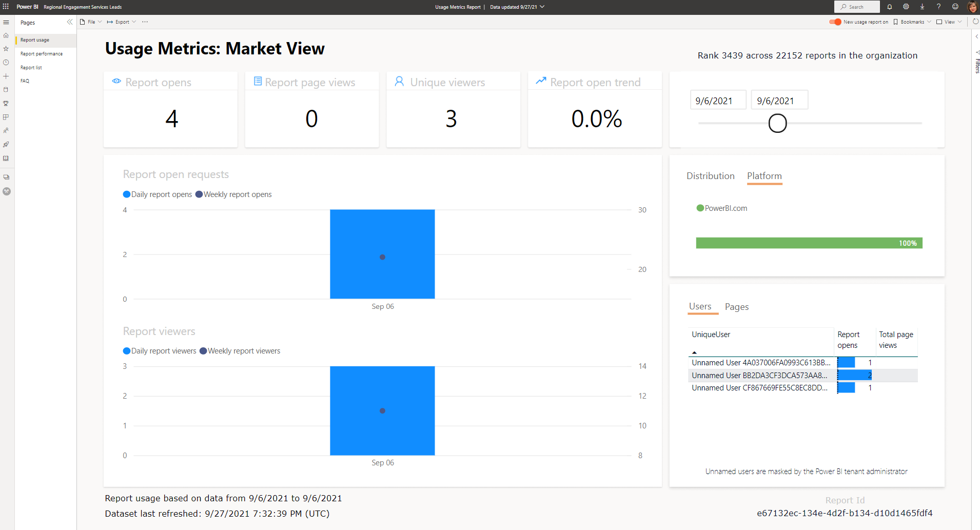Open Apps icon in left sidebar
The width and height of the screenshot is (980, 530).
point(6,117)
